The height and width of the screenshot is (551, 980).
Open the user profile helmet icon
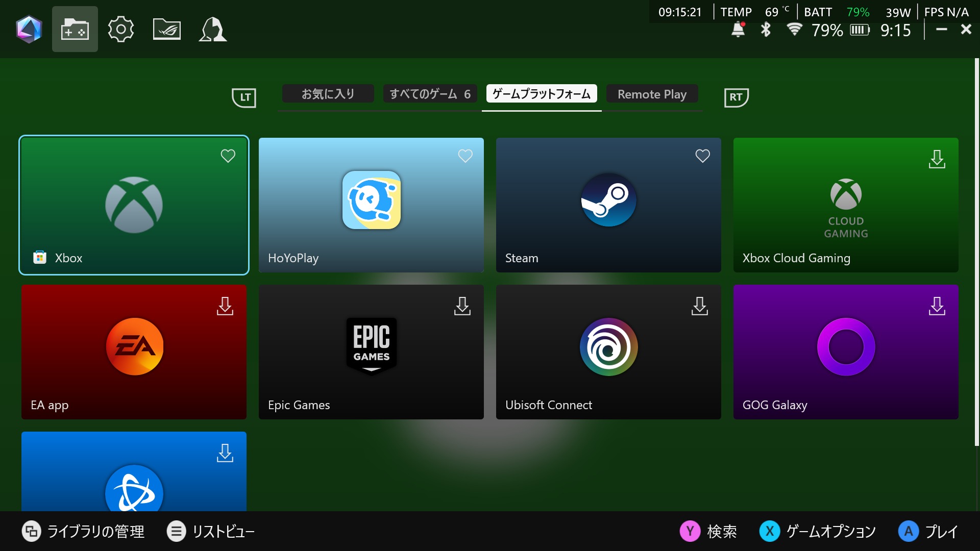click(x=213, y=29)
